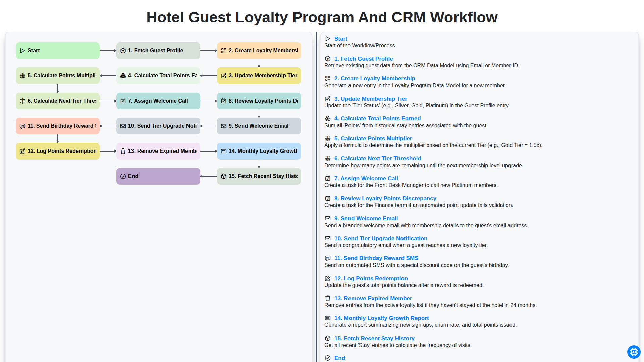Click description 'Get all recent Stay entries'
This screenshot has width=644, height=362.
(398, 345)
